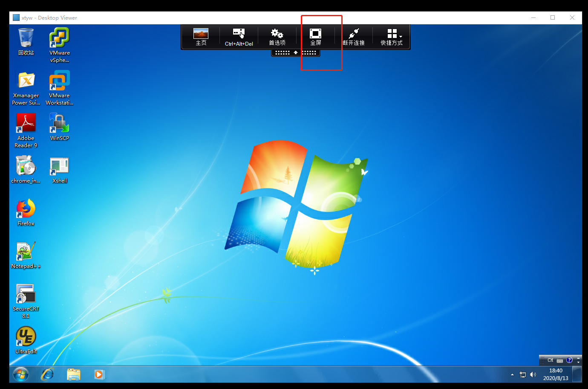The height and width of the screenshot is (389, 588).
Task: Open language bar keyboard icon
Action: [x=560, y=360]
